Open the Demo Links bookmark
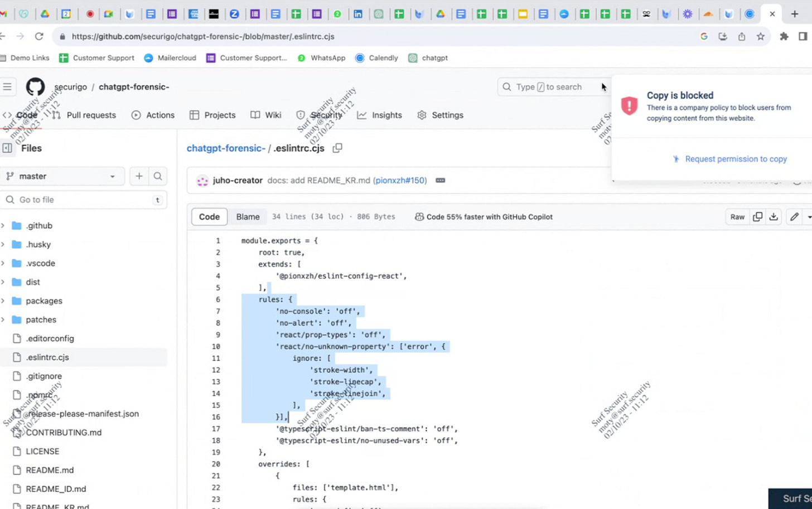The width and height of the screenshot is (812, 509). [x=25, y=58]
